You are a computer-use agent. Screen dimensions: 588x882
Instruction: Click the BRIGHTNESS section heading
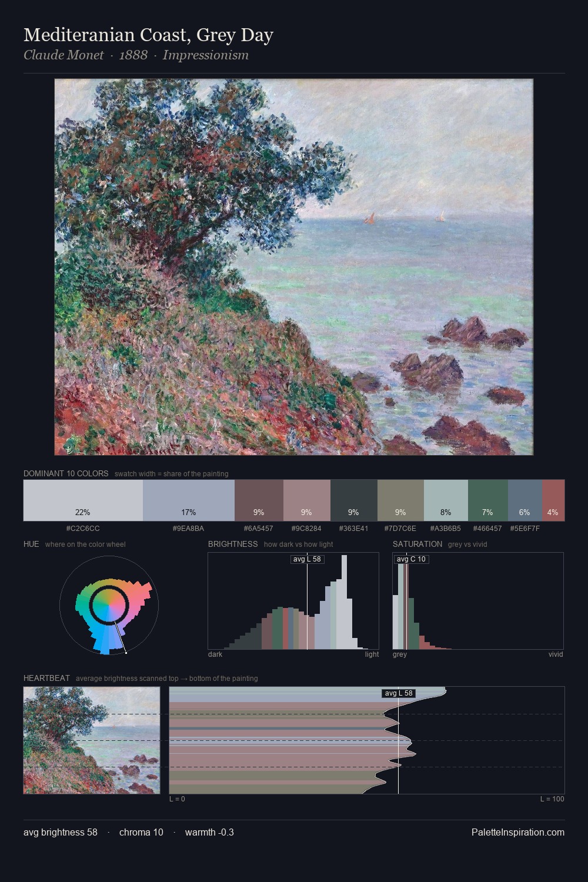pos(233,544)
